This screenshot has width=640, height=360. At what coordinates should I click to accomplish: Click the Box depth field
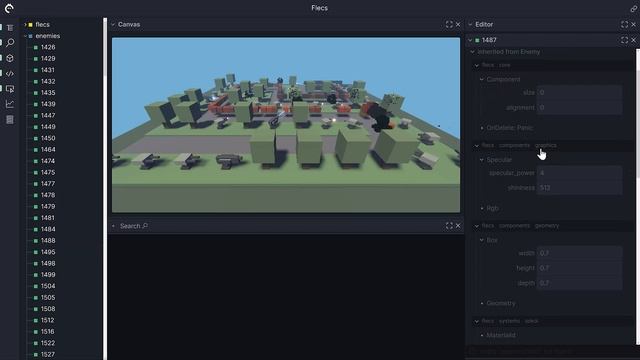[x=580, y=283]
